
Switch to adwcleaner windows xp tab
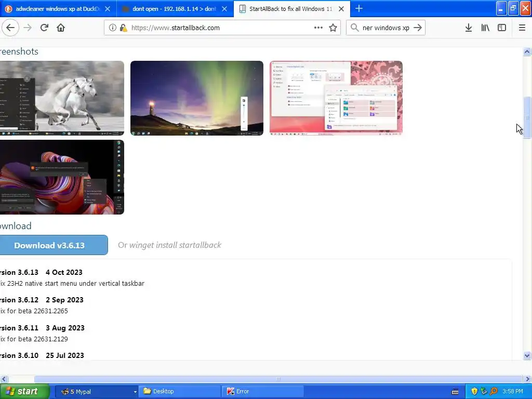pos(58,9)
